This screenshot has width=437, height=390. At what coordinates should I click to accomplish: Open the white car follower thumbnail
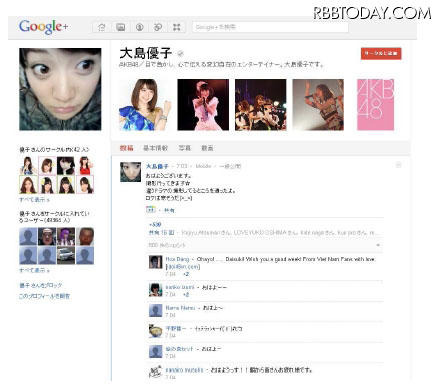click(66, 256)
